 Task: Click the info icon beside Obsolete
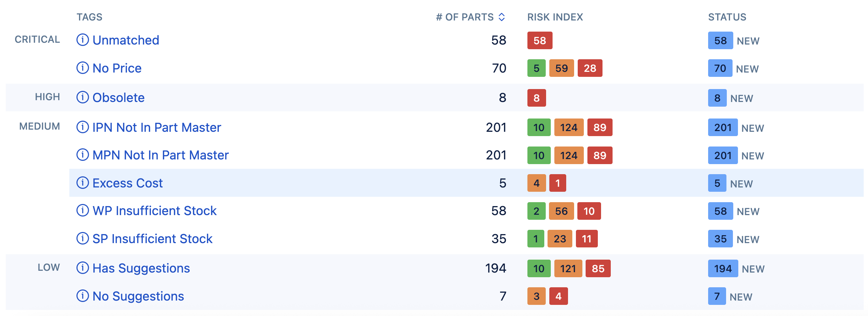[83, 97]
